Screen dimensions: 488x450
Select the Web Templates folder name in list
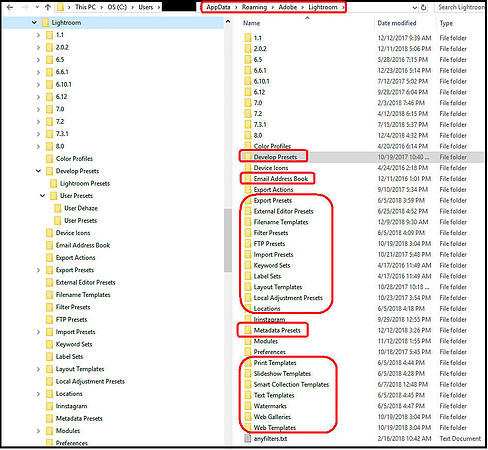tap(275, 428)
